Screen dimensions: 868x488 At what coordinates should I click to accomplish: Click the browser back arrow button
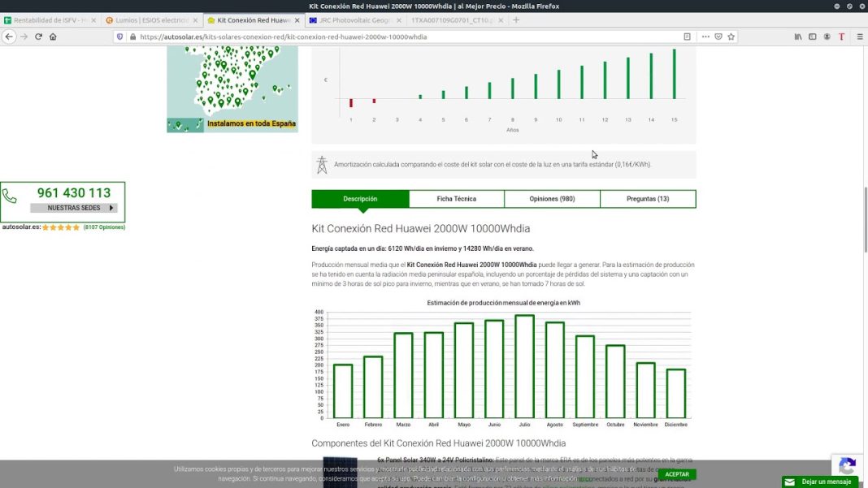(9, 37)
